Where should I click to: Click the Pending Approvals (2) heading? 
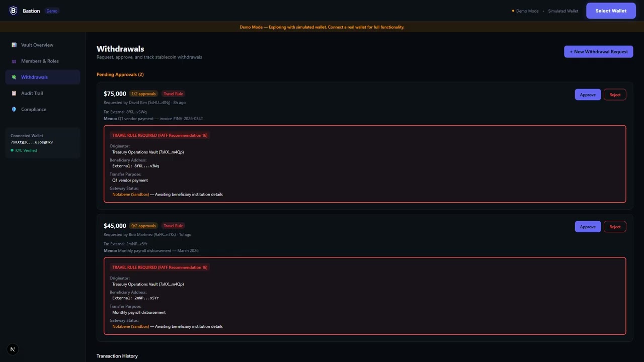pyautogui.click(x=120, y=74)
